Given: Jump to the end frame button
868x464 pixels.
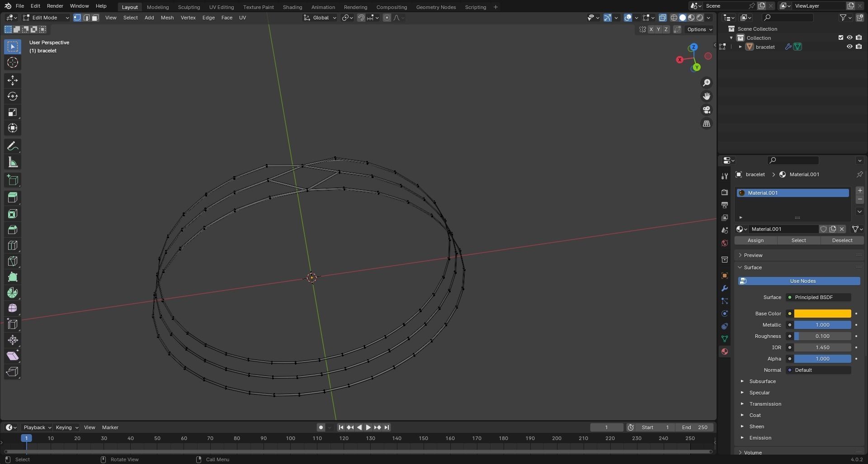Looking at the screenshot, I should click(387, 427).
